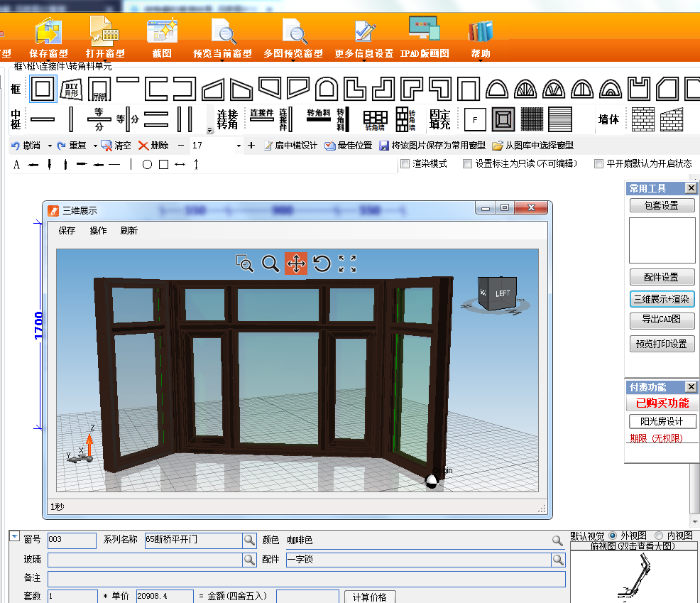Toggle 平开扇默认为开启状态 checkbox
700x603 pixels.
pyautogui.click(x=598, y=164)
